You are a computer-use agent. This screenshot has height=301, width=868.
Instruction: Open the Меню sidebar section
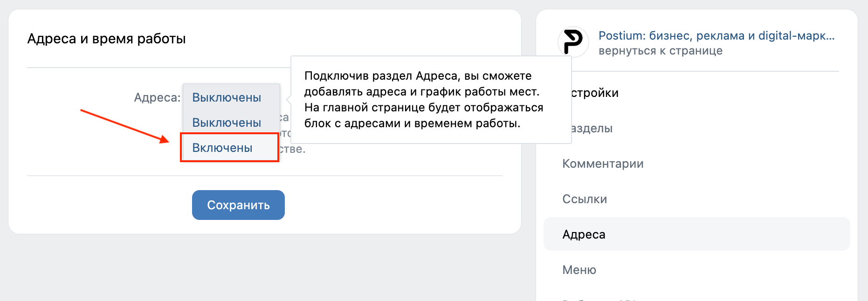point(579,270)
